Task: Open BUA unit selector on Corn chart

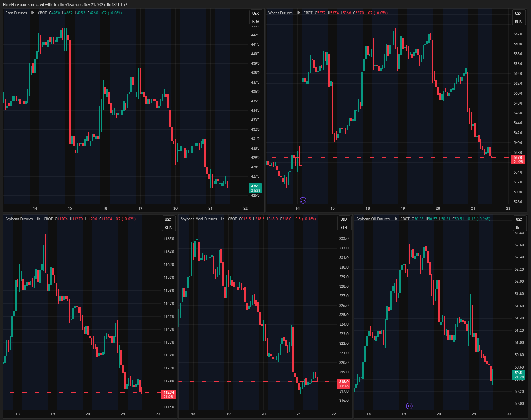Action: click(255, 22)
